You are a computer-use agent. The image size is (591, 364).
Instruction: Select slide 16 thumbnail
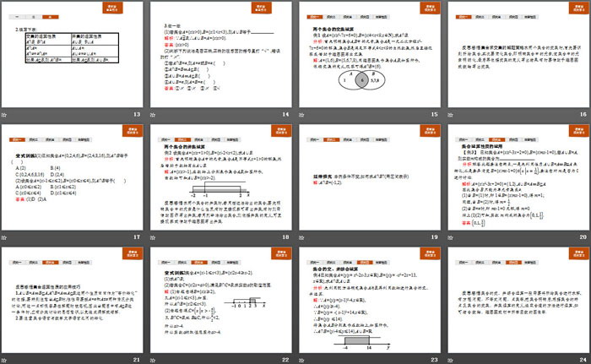(518, 55)
